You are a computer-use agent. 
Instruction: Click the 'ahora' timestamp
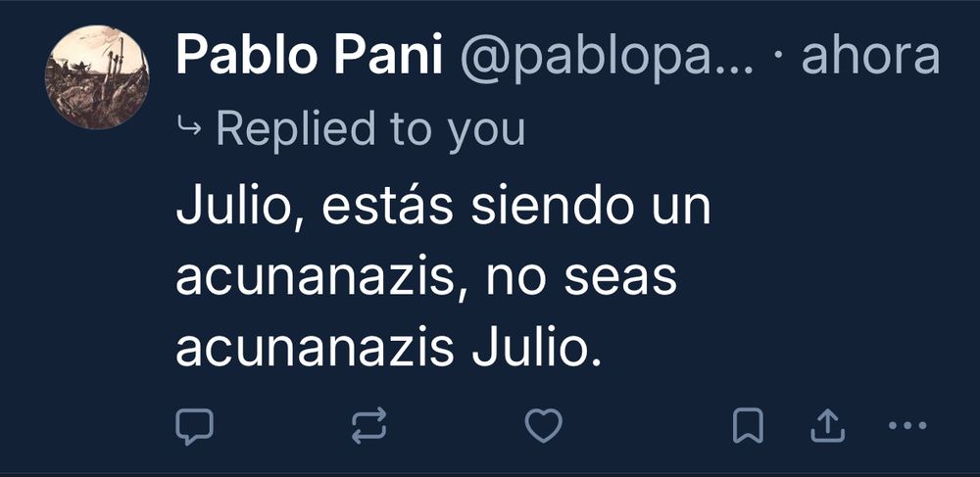(870, 56)
